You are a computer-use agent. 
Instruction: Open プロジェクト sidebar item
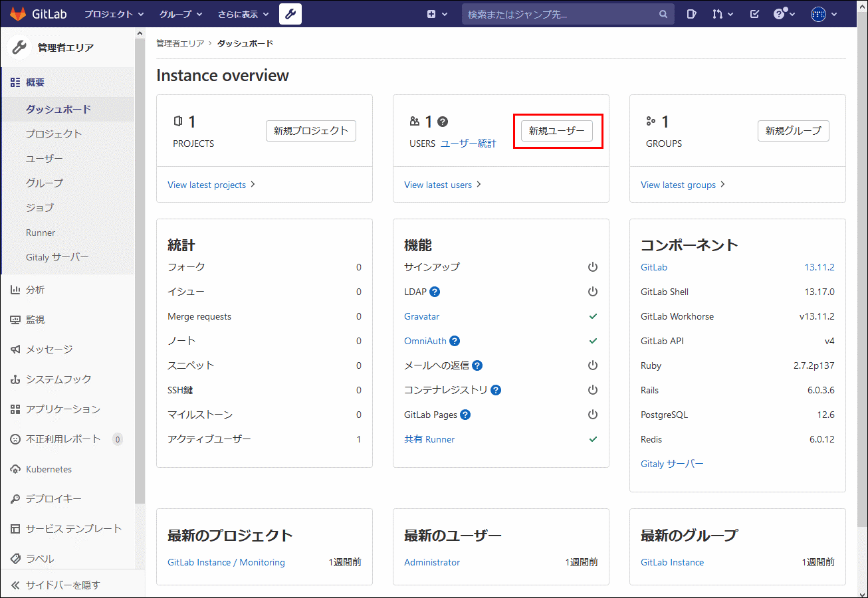coord(67,134)
